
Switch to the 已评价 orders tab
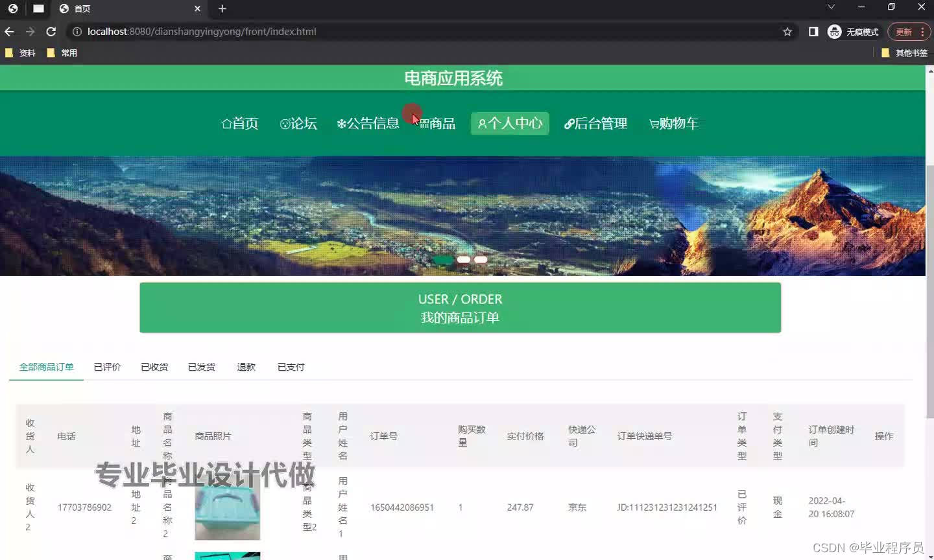(107, 367)
